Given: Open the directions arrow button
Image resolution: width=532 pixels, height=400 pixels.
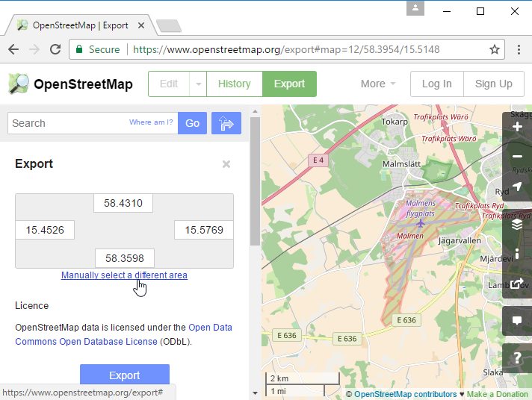Looking at the screenshot, I should pyautogui.click(x=226, y=123).
